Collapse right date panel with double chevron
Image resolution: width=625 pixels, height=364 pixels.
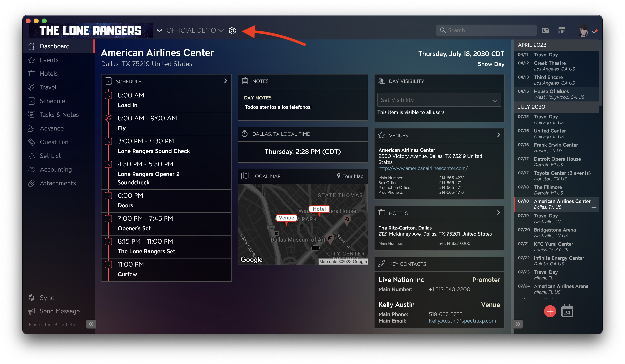518,324
